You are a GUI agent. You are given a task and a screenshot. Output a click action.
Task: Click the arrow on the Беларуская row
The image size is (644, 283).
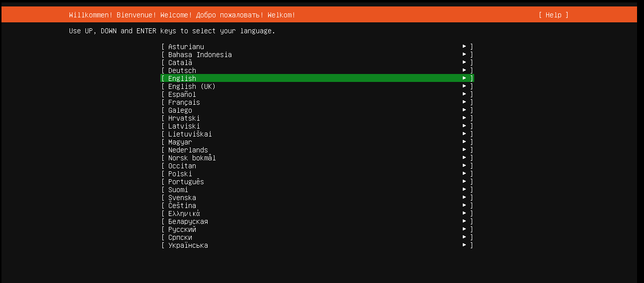coord(464,221)
